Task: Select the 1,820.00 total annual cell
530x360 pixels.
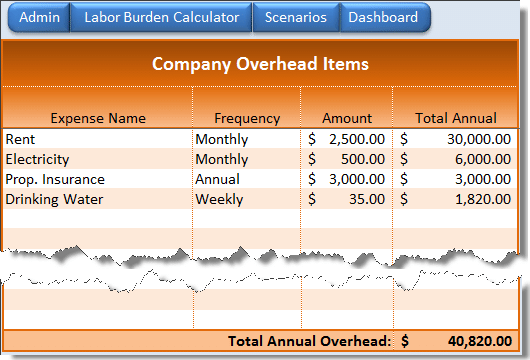Action: pyautogui.click(x=455, y=199)
